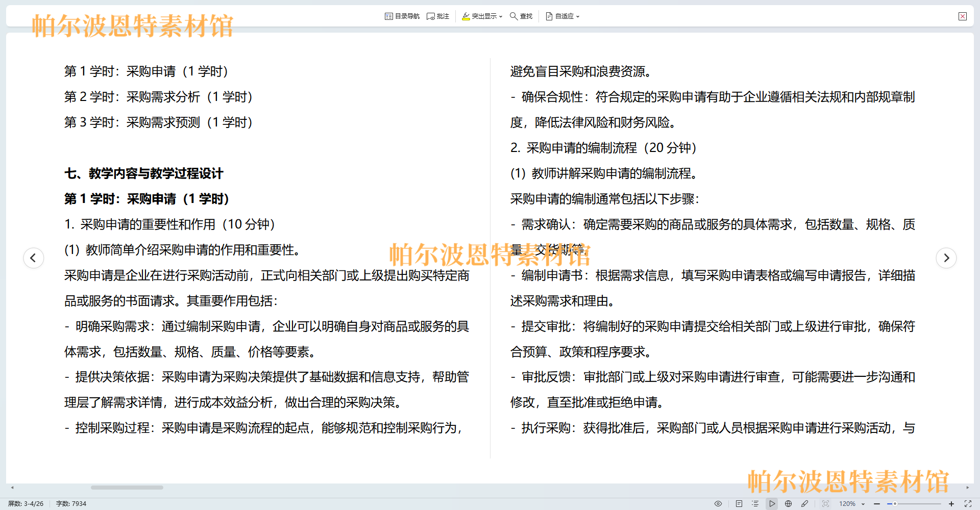
Task: Click the fit-page frame icon
Action: [826, 504]
